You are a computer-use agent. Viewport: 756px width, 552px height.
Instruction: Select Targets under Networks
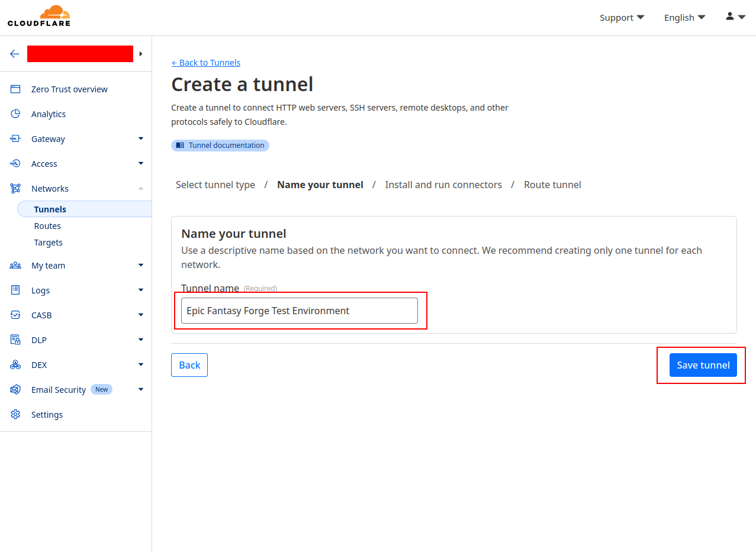coord(49,243)
